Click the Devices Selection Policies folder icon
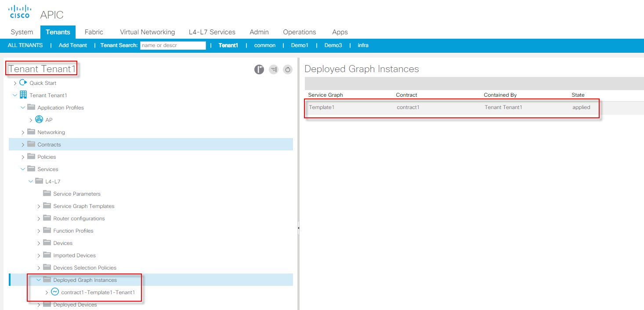The image size is (644, 310). point(47,267)
